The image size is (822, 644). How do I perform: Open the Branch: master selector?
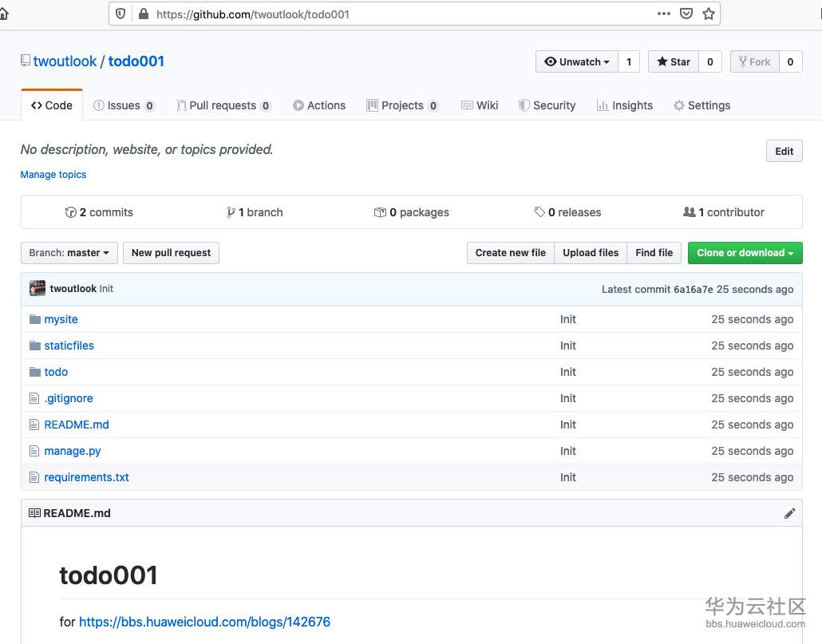pos(69,252)
